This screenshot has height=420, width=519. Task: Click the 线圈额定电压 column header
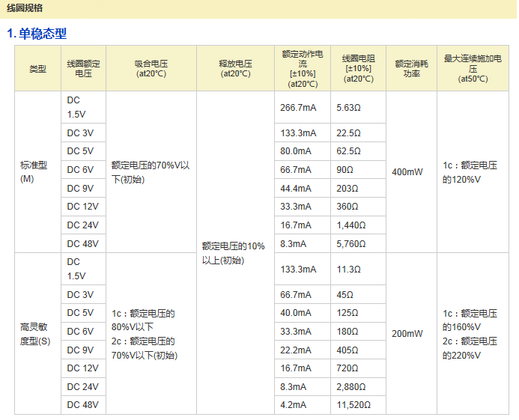pos(83,69)
